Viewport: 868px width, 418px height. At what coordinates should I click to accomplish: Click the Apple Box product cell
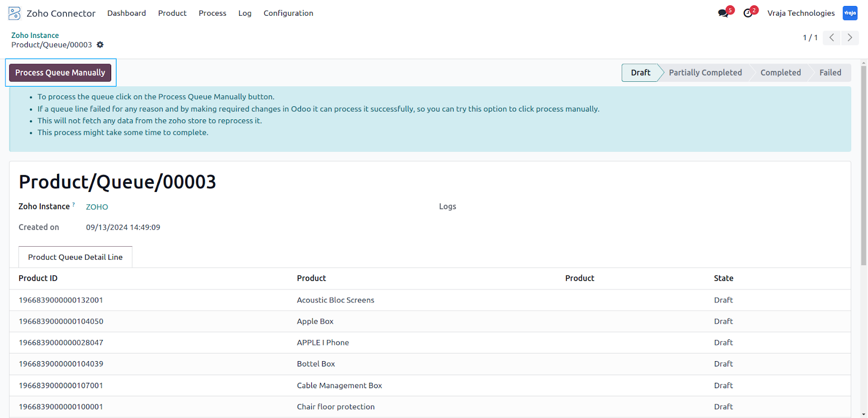315,321
